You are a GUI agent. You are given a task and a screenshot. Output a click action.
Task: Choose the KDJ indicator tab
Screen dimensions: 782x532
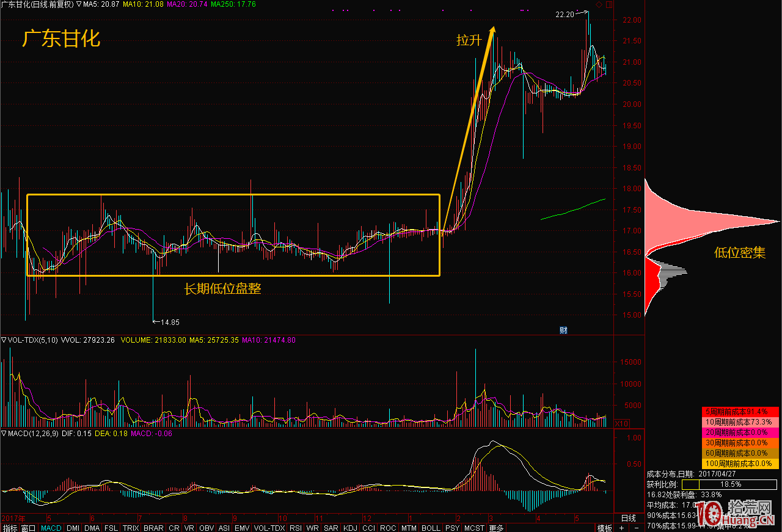click(350, 528)
